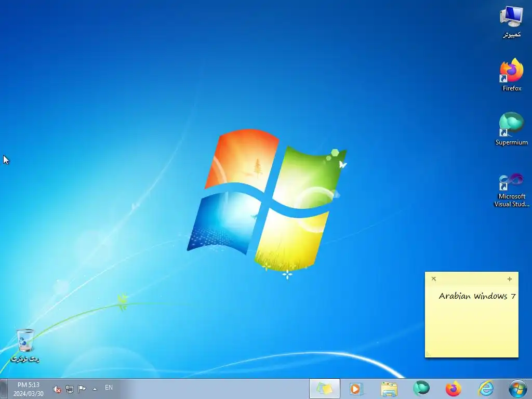Open the EN language indicator

click(109, 388)
